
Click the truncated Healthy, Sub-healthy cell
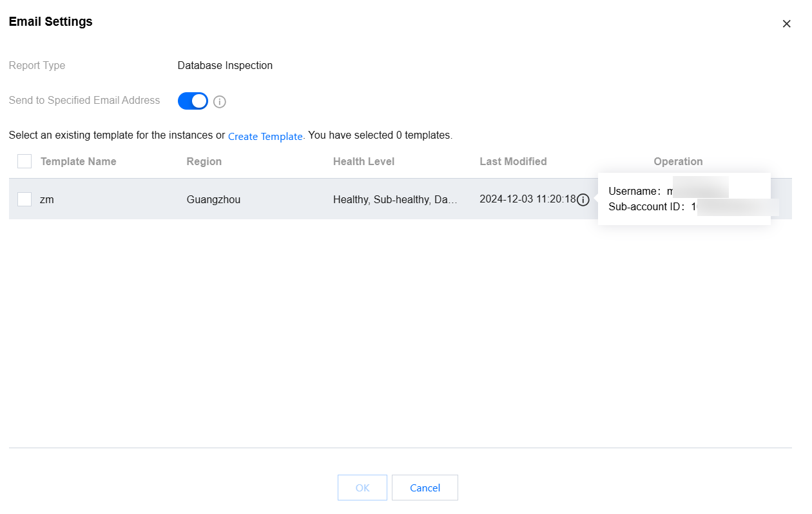coord(395,200)
